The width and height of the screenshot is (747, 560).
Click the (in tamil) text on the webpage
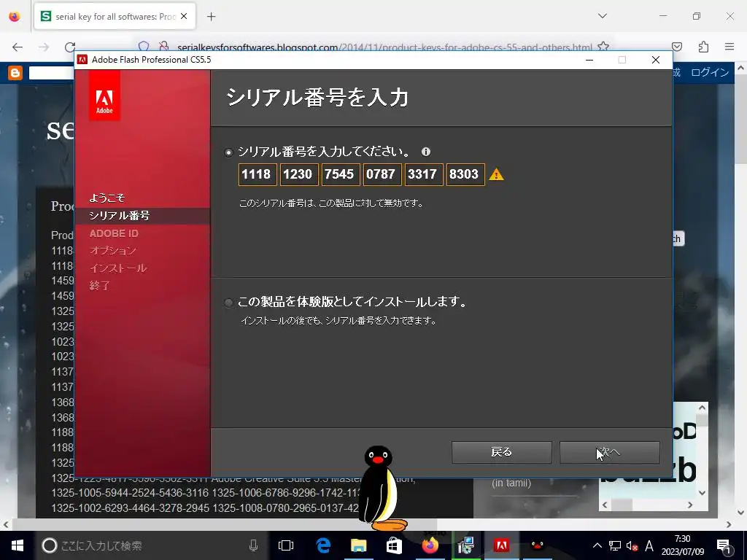pyautogui.click(x=511, y=483)
